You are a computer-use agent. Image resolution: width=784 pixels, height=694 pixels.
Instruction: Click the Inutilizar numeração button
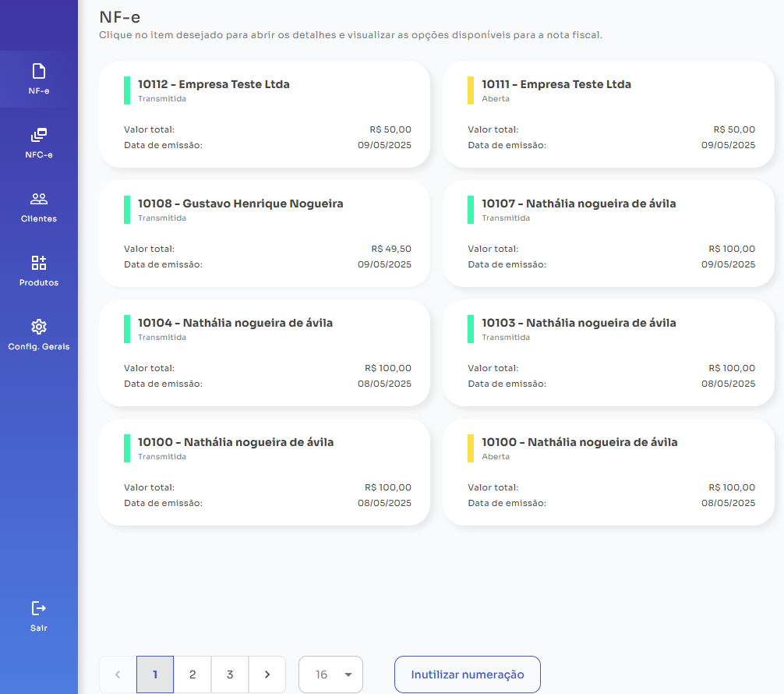click(x=467, y=675)
